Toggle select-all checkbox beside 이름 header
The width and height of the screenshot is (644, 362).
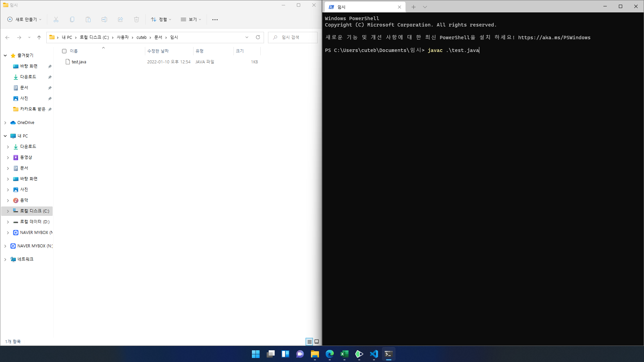(x=64, y=51)
